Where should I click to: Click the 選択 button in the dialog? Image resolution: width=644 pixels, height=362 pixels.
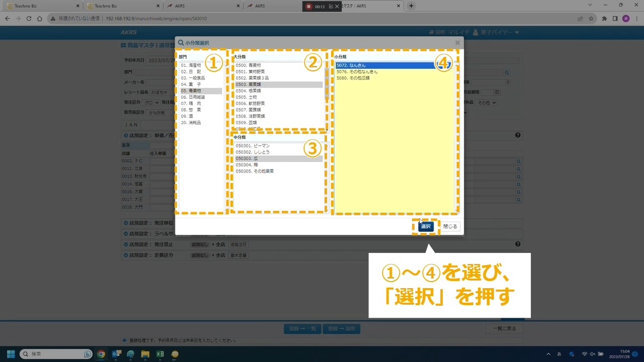(x=426, y=227)
